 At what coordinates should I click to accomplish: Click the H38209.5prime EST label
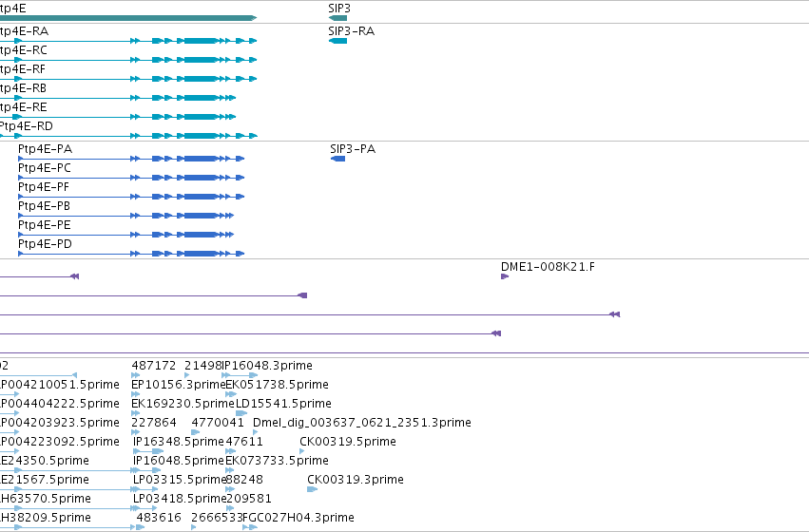point(46,518)
